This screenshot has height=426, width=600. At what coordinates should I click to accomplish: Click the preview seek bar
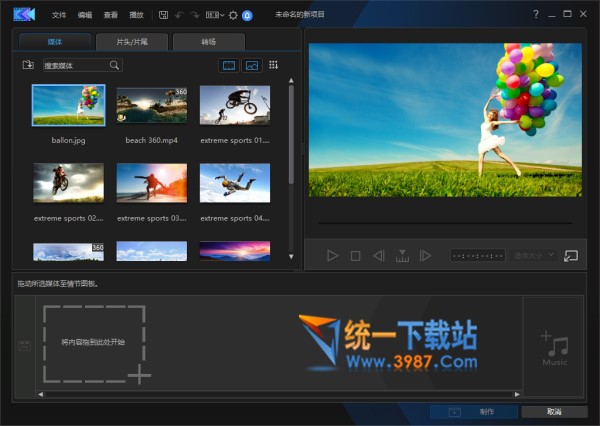click(x=445, y=222)
